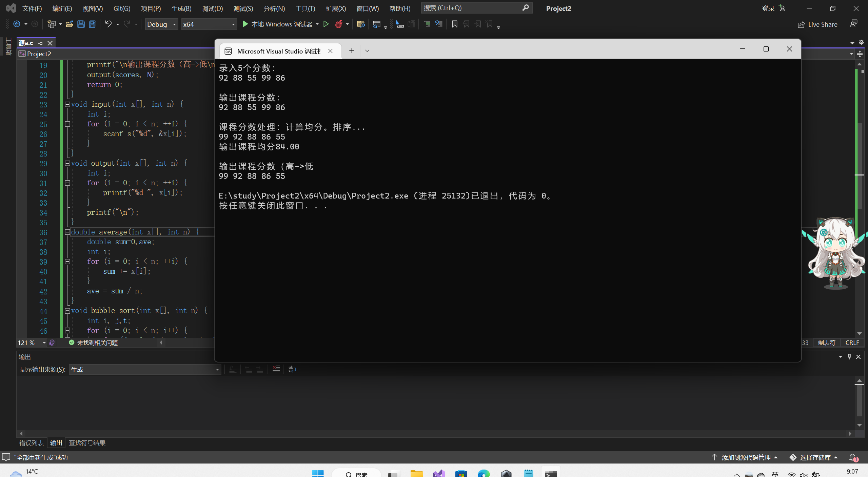Click 本地 Windows 调试器 run button
The height and width of the screenshot is (477, 868).
[277, 24]
